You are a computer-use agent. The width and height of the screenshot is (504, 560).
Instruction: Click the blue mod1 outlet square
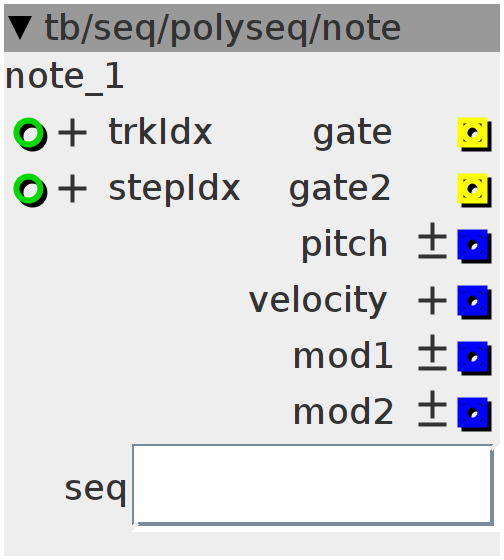point(473,357)
